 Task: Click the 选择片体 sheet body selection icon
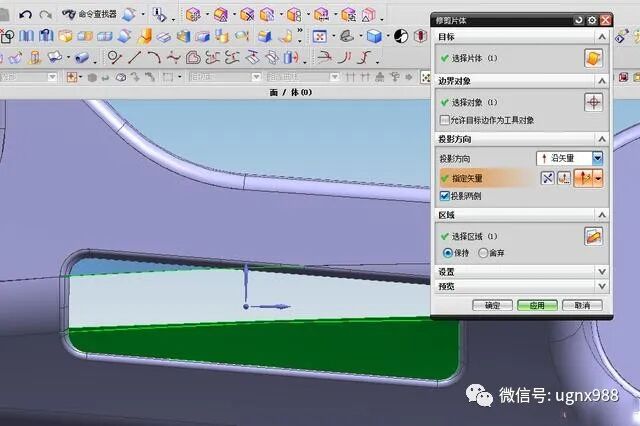click(593, 58)
